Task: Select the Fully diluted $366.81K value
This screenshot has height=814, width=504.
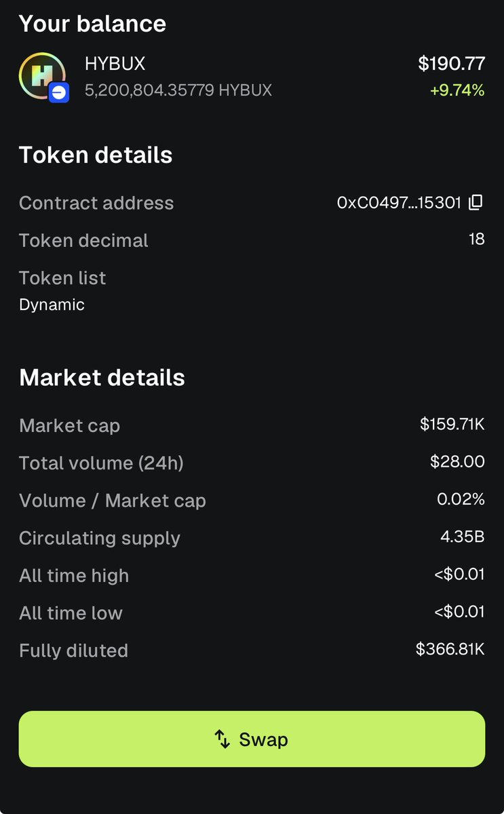Action: [450, 649]
